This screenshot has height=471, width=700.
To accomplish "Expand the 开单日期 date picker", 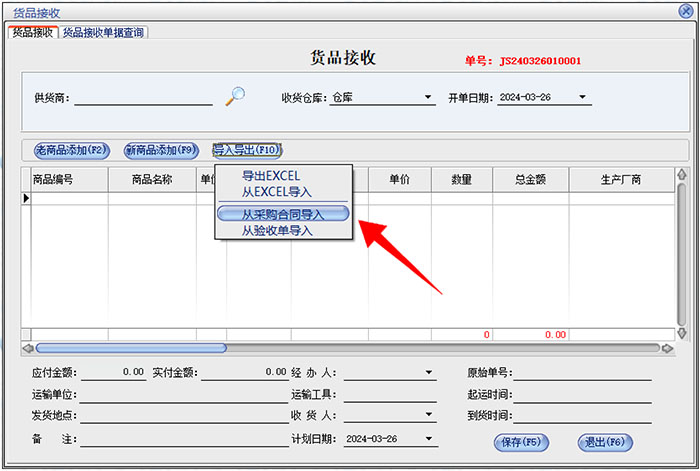I will (584, 98).
